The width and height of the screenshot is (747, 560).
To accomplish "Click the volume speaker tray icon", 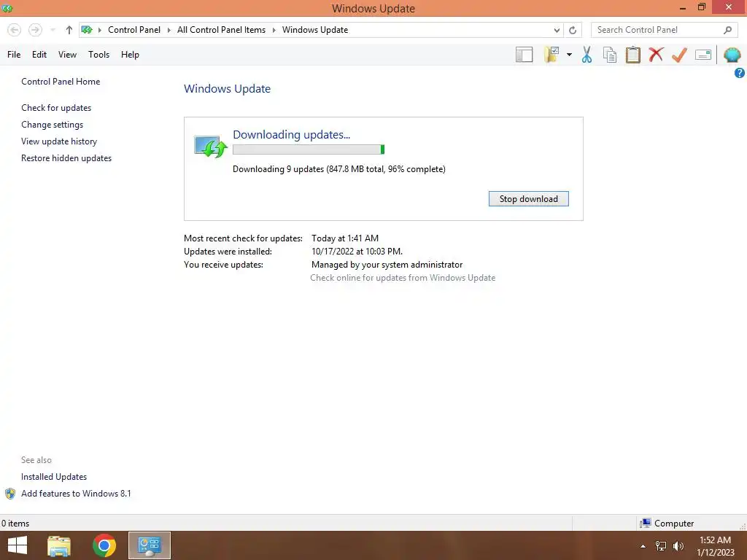I will click(678, 546).
